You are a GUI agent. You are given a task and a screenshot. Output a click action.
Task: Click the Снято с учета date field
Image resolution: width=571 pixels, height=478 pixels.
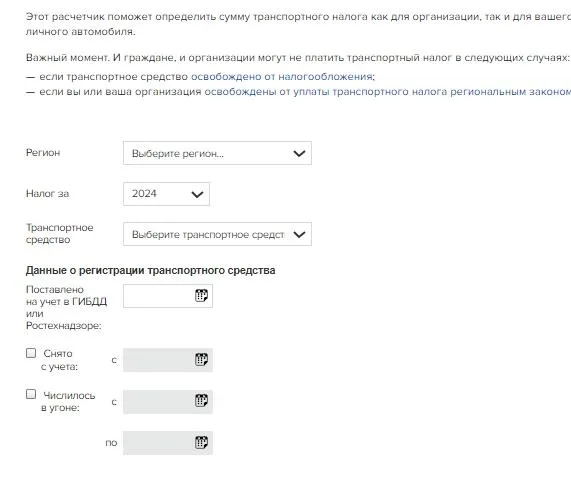pyautogui.click(x=168, y=360)
